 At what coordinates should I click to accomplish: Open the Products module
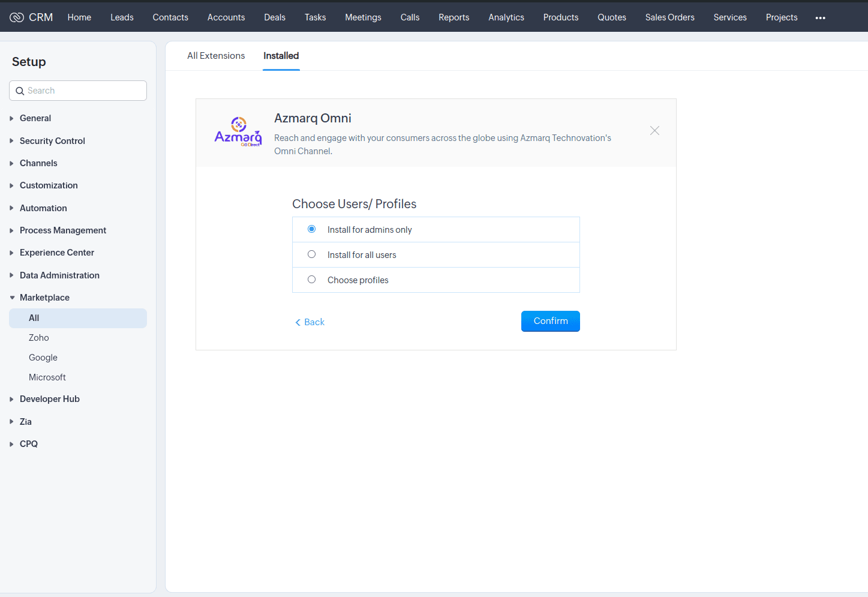[x=561, y=17]
